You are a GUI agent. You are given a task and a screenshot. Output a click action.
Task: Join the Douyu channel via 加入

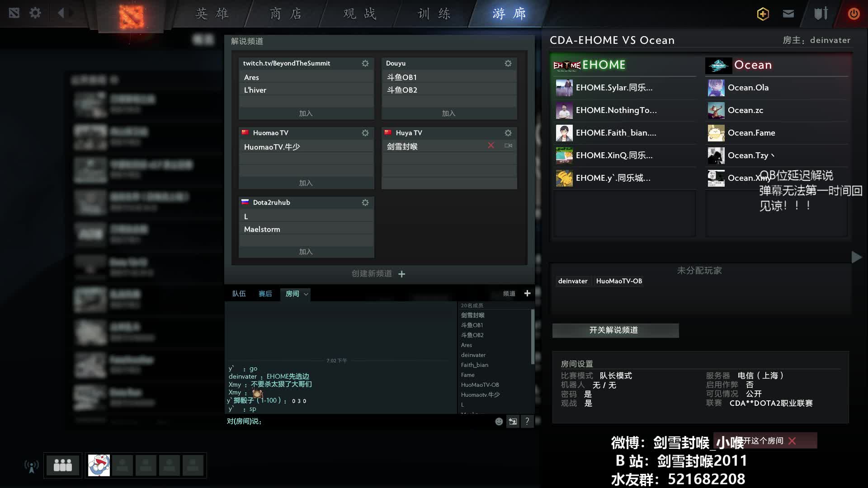449,113
